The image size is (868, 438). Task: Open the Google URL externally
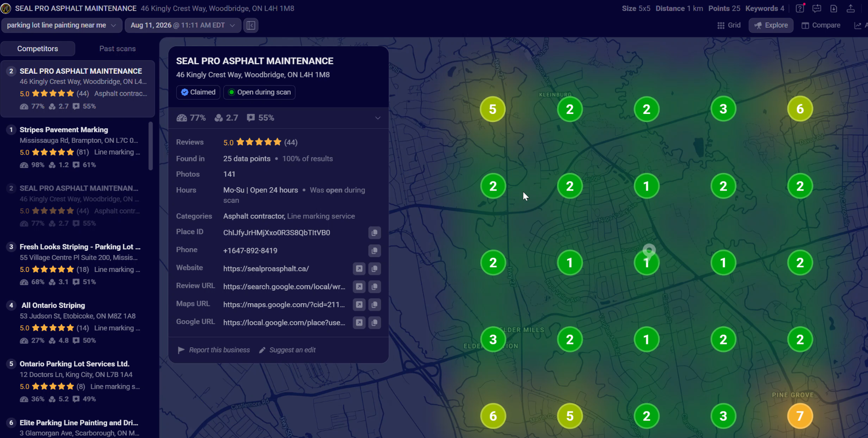pos(359,323)
